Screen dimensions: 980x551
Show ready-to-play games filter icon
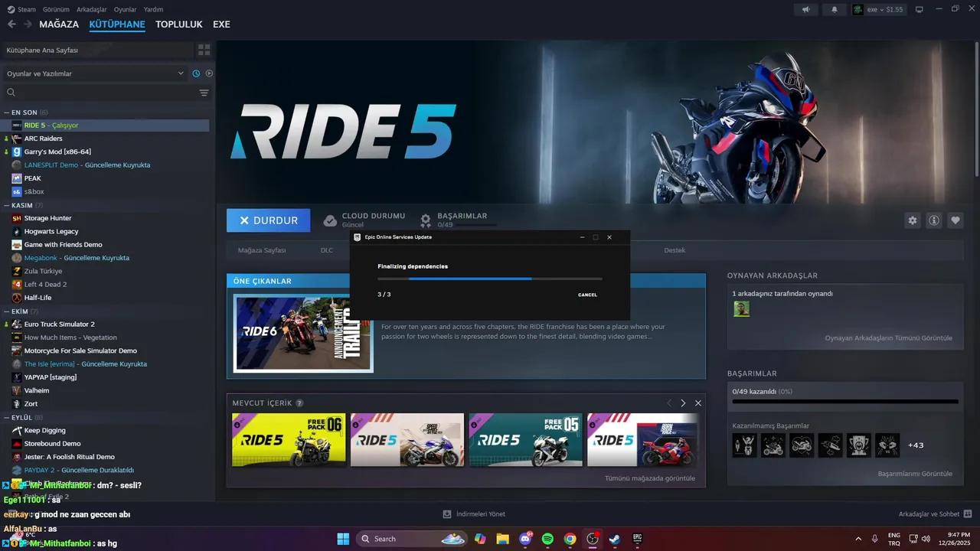209,73
